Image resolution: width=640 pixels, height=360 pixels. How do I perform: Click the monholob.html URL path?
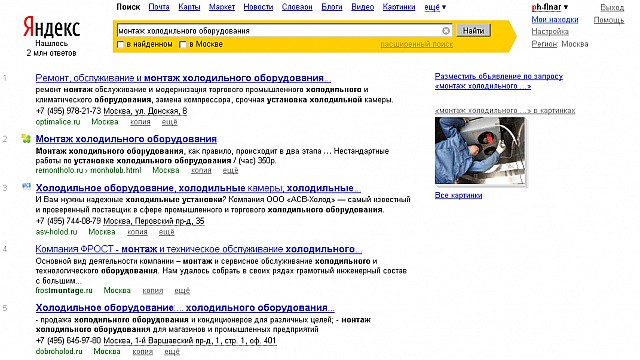point(116,170)
